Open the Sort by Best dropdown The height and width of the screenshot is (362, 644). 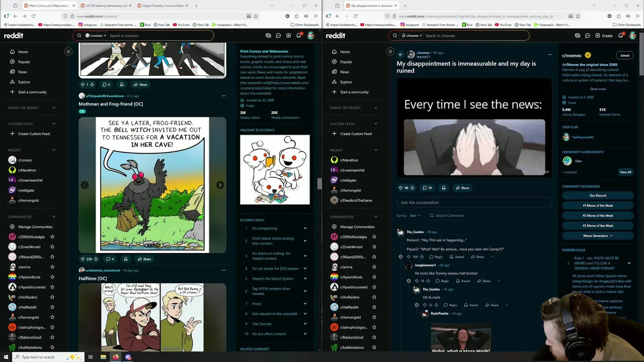[x=416, y=216]
